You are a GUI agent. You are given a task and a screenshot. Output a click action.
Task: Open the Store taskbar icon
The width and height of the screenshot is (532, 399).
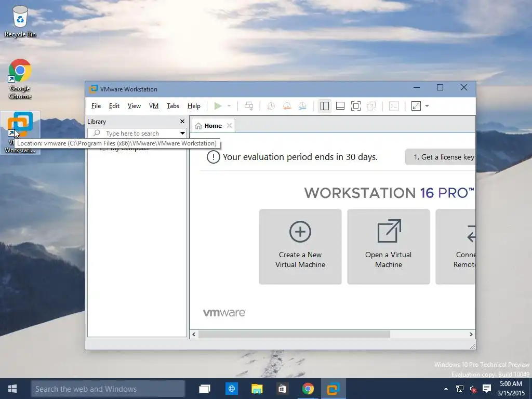(282, 389)
